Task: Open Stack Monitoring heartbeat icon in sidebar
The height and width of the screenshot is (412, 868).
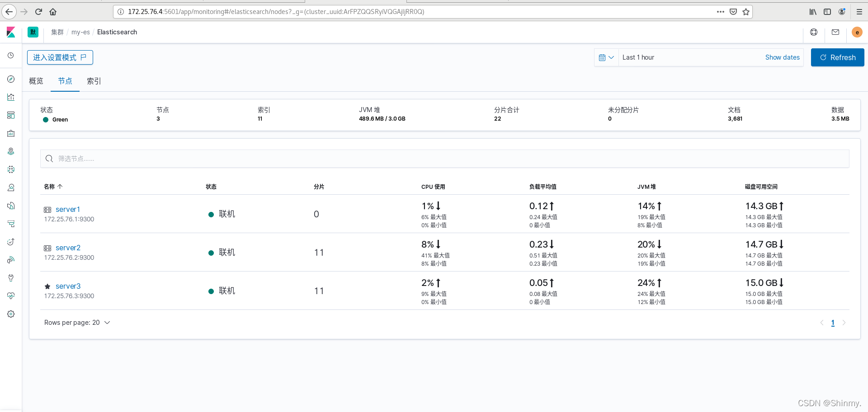Action: (x=11, y=296)
